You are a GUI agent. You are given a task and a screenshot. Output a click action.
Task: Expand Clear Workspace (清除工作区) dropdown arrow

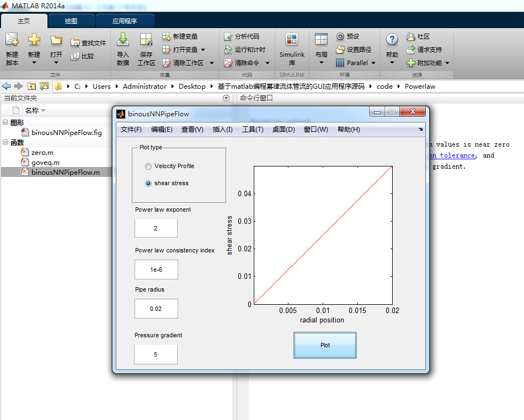[212, 63]
